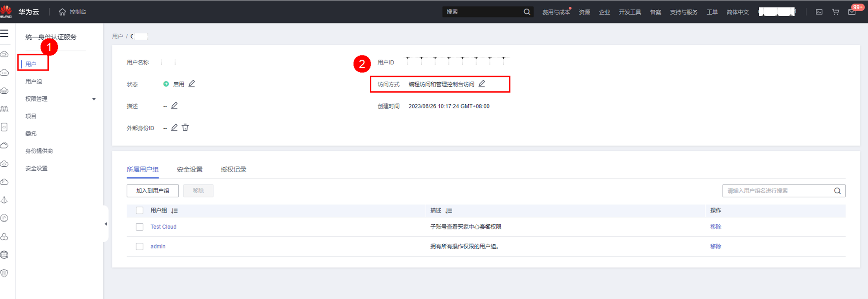Open the shopping cart icon in header
This screenshot has width=868, height=299.
(x=835, y=12)
